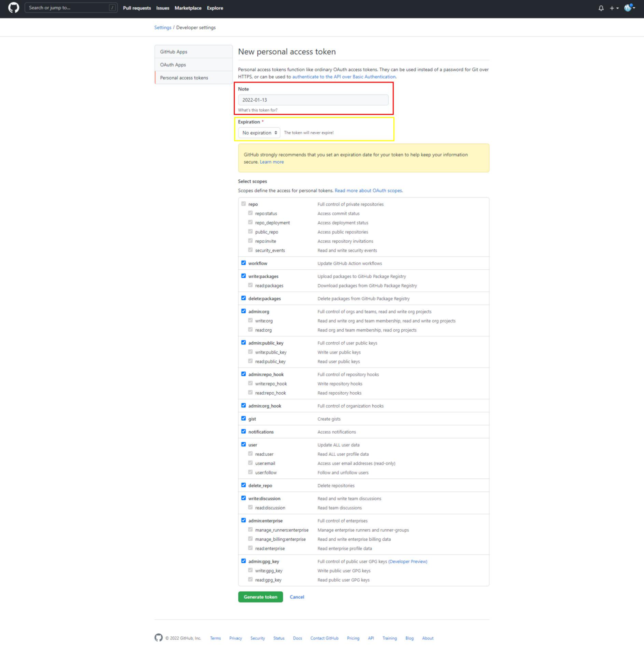Toggle the admin:gpg_key checkbox
This screenshot has width=644, height=649.
pos(243,561)
